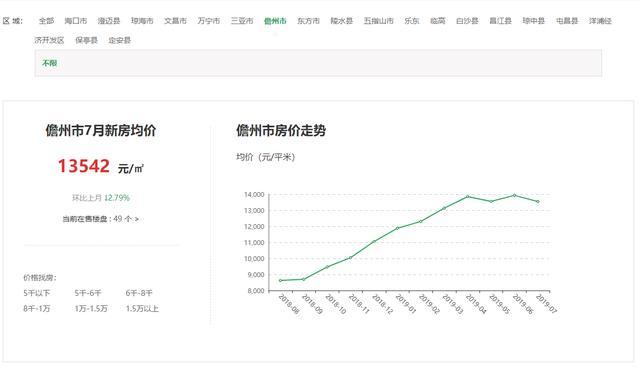The height and width of the screenshot is (367, 640).
Task: Choose 陵水县 region
Action: [342, 21]
